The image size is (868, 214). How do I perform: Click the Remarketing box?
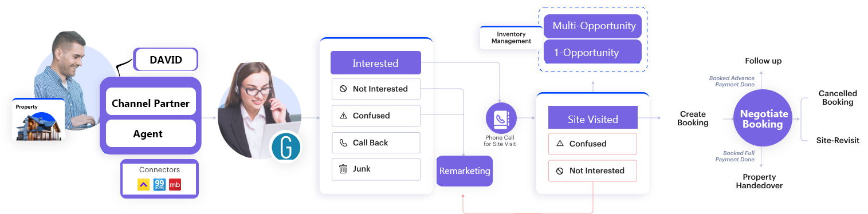(465, 171)
